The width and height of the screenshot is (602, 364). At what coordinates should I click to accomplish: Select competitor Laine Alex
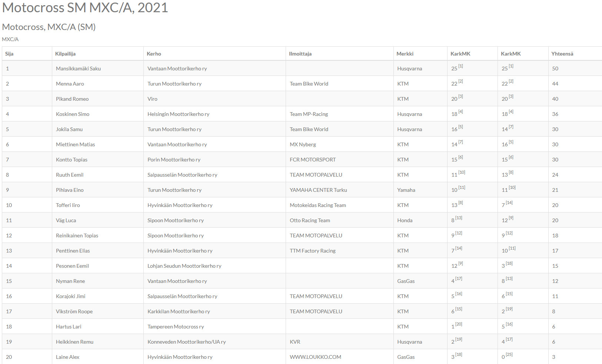click(x=67, y=357)
